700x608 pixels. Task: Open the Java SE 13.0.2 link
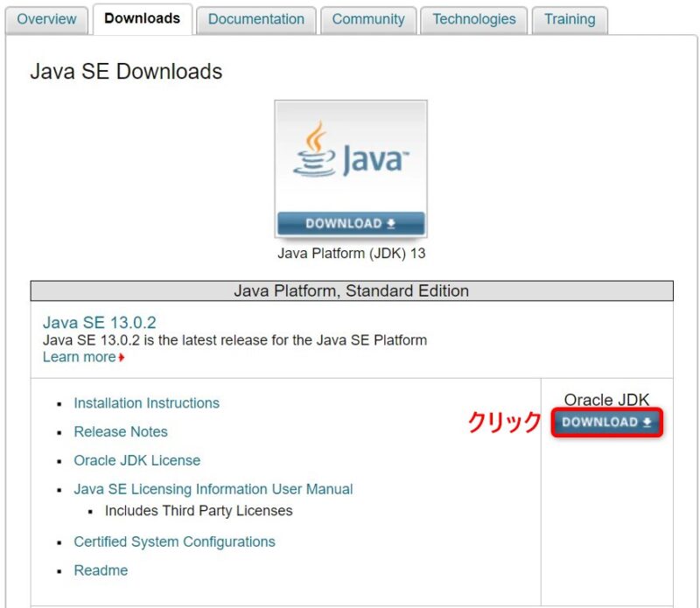tap(101, 322)
